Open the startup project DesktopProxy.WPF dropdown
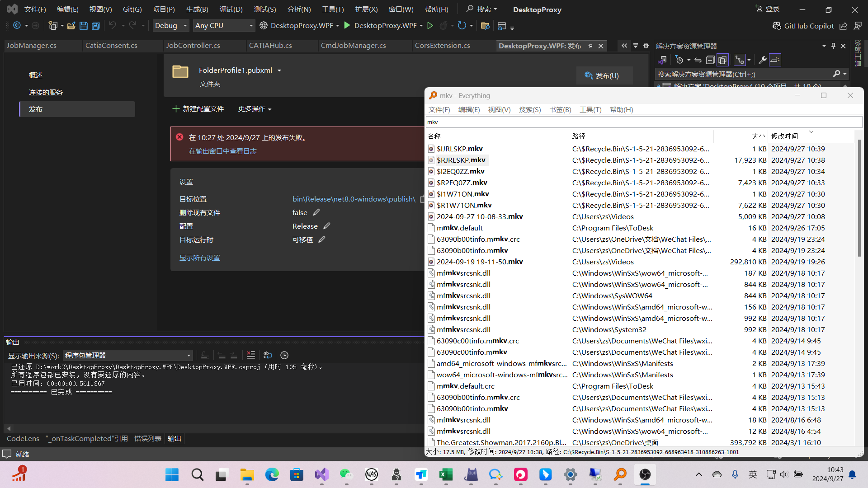The height and width of the screenshot is (488, 868). [x=337, y=26]
